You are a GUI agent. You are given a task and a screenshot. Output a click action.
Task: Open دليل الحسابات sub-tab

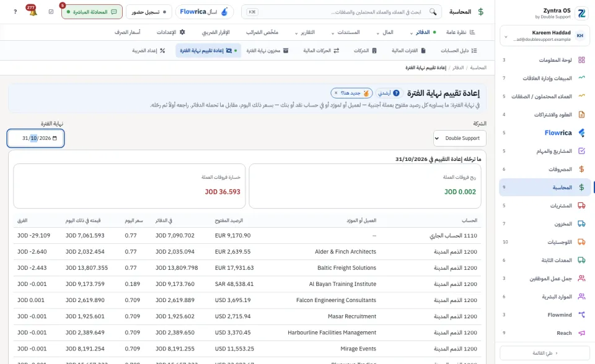click(x=459, y=50)
